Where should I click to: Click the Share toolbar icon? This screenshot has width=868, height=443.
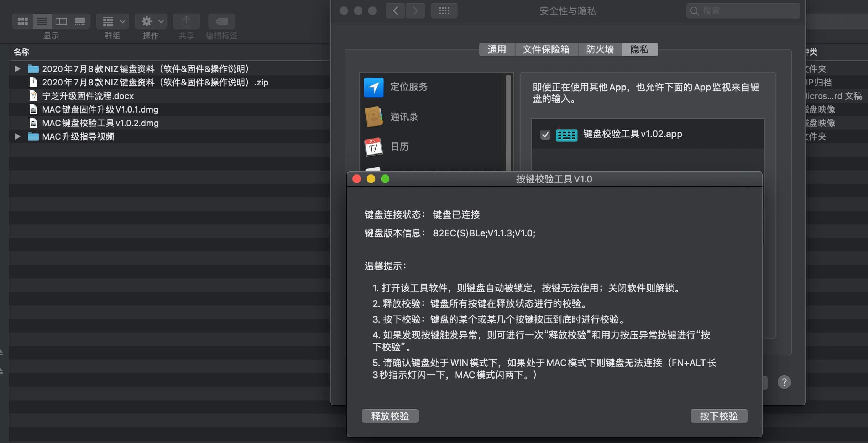click(x=186, y=21)
